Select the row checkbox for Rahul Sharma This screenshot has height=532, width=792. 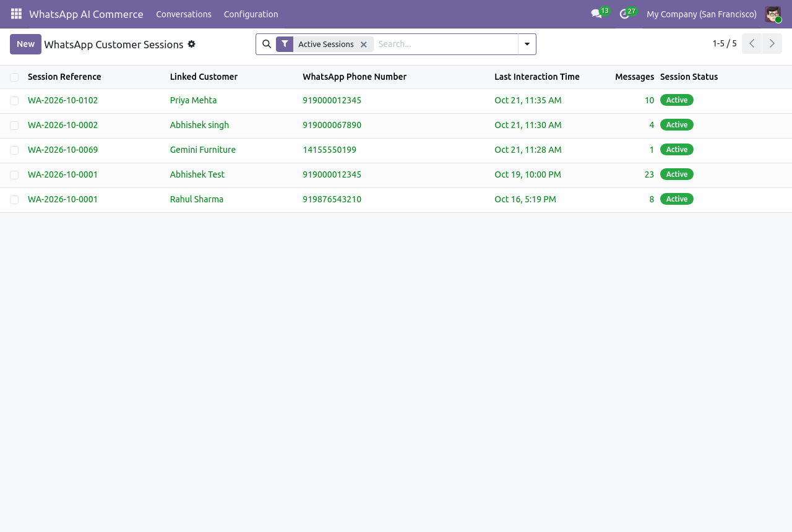tap(14, 200)
